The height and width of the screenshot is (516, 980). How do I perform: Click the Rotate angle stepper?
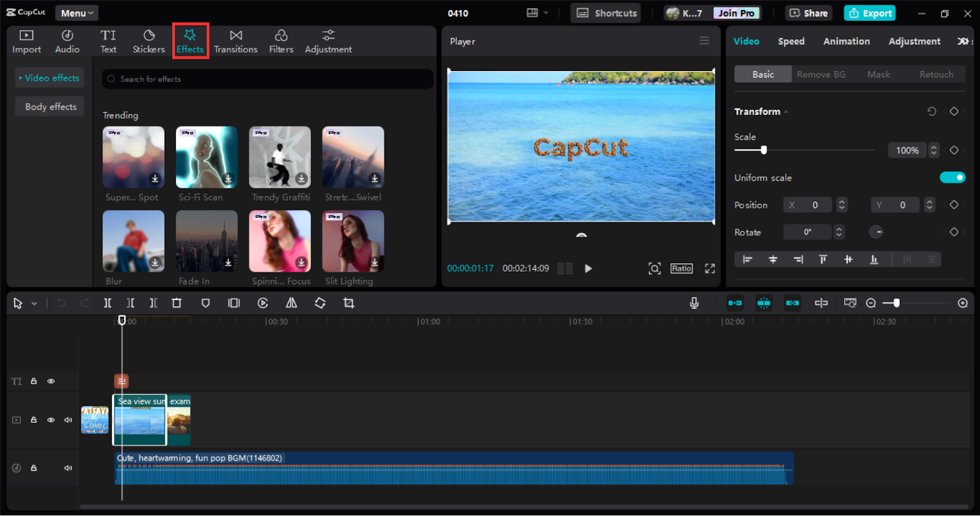[x=839, y=232]
